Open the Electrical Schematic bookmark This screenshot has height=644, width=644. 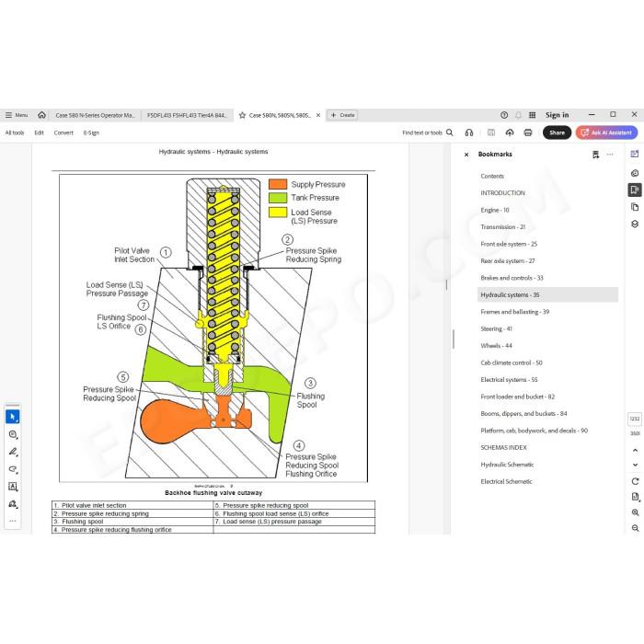coord(506,481)
